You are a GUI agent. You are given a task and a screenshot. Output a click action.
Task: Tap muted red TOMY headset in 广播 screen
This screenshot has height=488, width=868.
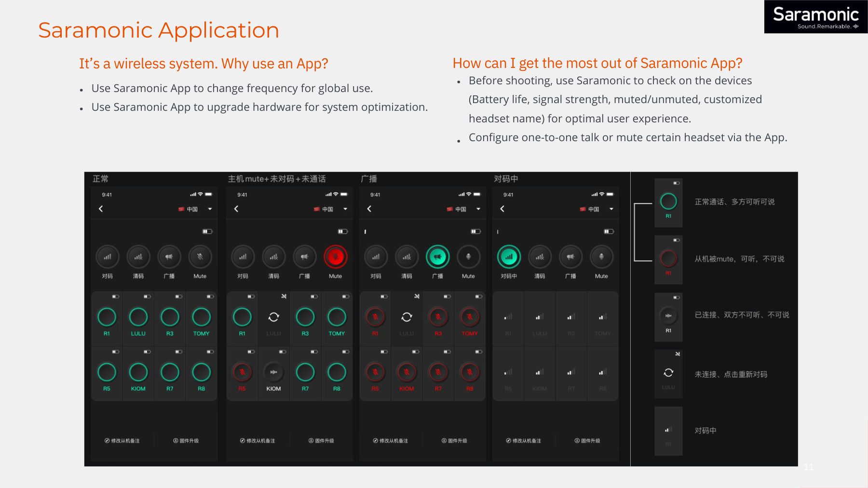click(470, 317)
